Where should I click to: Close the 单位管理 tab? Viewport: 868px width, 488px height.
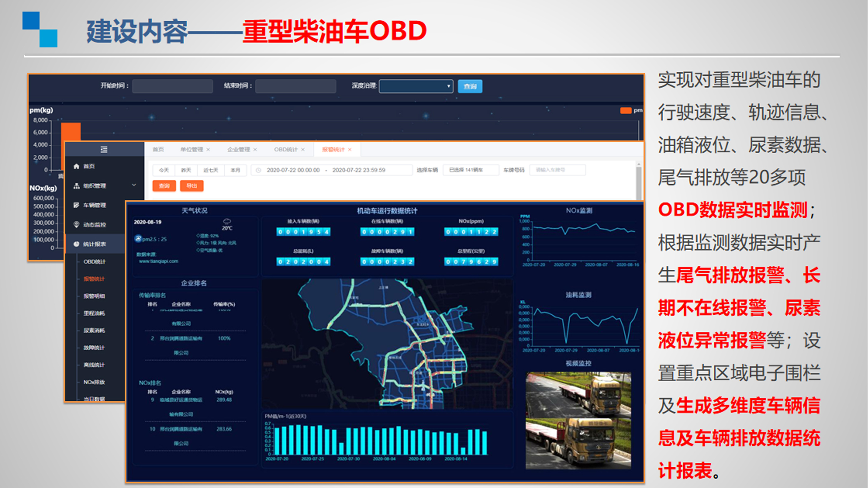tap(208, 150)
